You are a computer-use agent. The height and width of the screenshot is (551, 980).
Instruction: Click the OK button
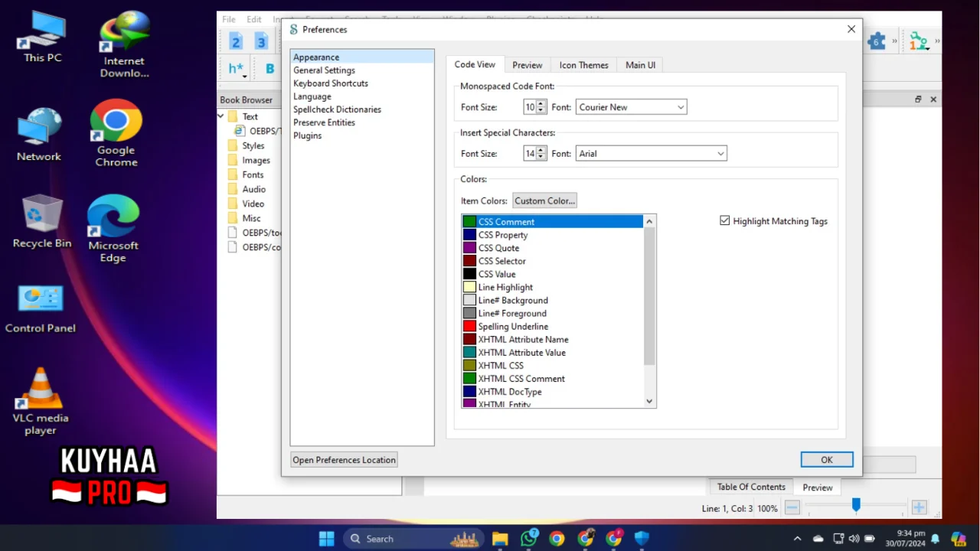pos(827,460)
